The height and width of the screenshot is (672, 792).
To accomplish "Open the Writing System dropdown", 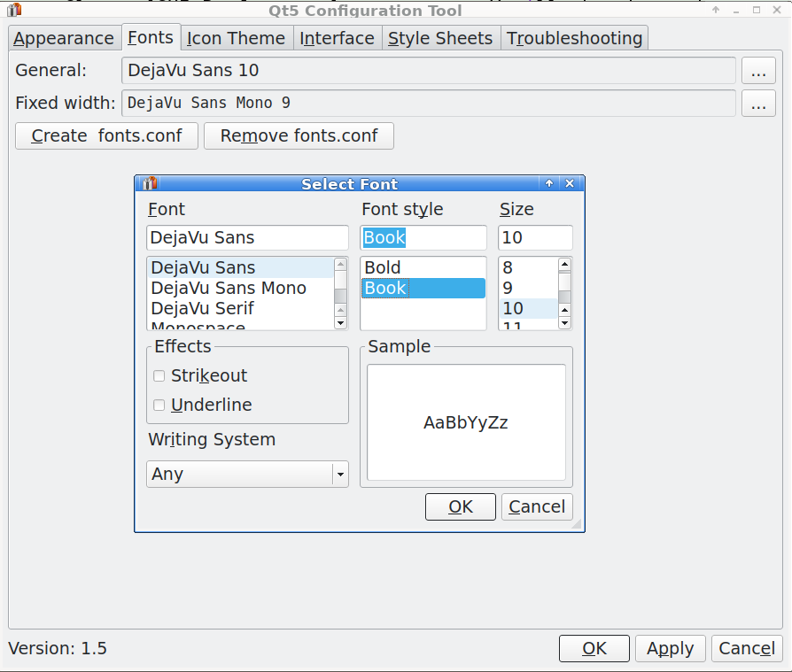I will click(x=340, y=474).
